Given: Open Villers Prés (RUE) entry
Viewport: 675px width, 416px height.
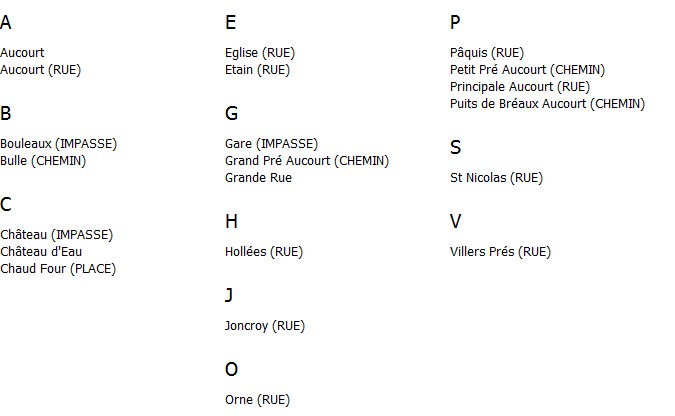Looking at the screenshot, I should [x=500, y=251].
